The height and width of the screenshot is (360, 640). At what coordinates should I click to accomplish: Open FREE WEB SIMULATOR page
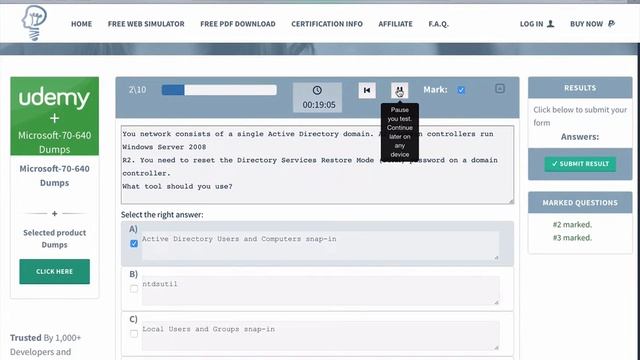point(146,24)
